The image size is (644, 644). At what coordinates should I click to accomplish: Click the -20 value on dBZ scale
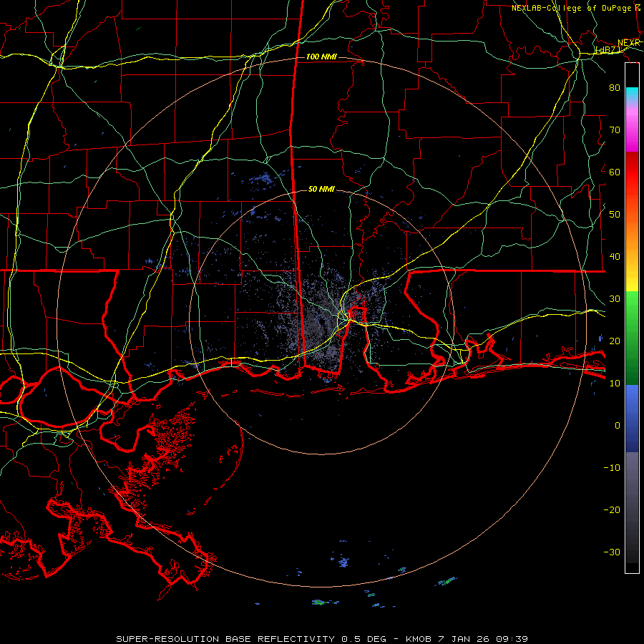(612, 509)
